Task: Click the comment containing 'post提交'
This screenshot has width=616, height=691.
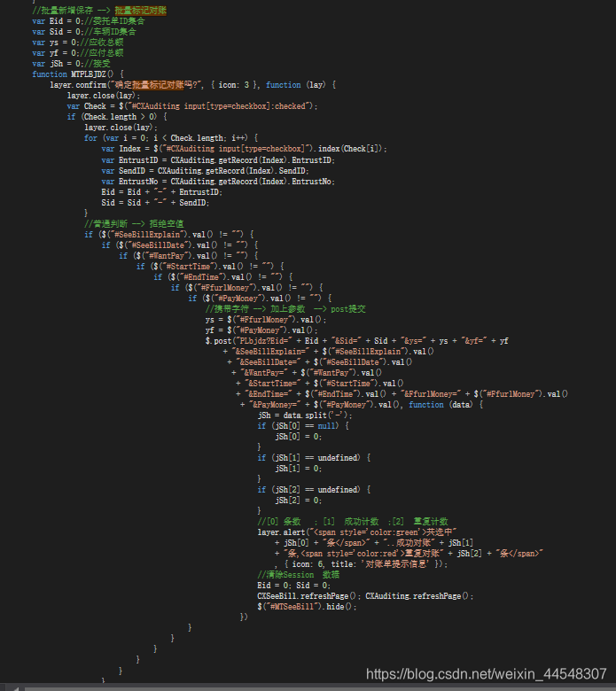Action: pos(285,308)
